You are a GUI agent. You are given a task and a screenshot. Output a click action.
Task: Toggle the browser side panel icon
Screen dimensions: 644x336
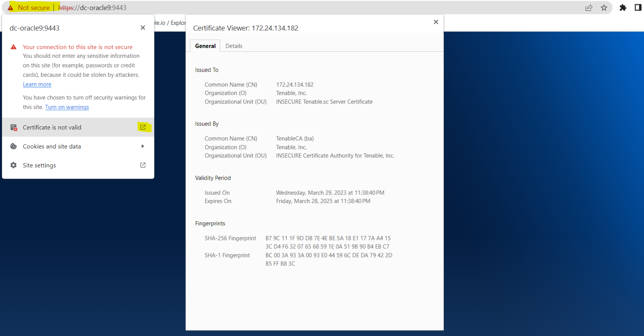[638, 7]
